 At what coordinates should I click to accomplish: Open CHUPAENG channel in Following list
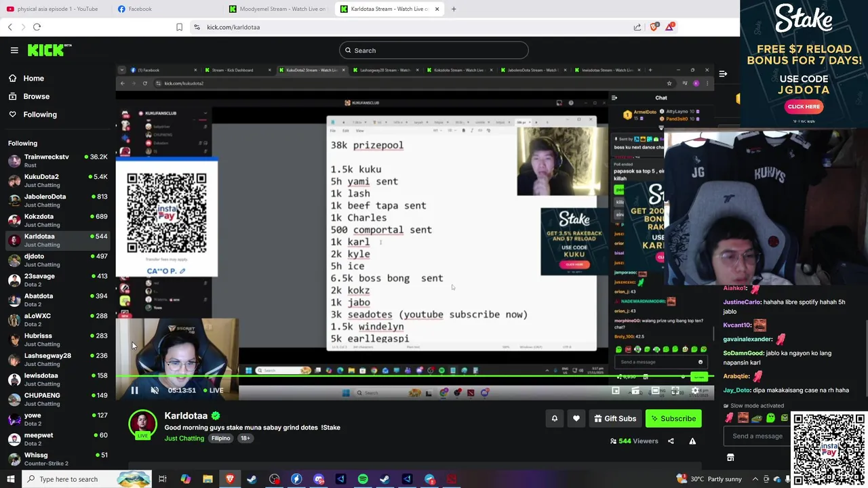pyautogui.click(x=57, y=399)
